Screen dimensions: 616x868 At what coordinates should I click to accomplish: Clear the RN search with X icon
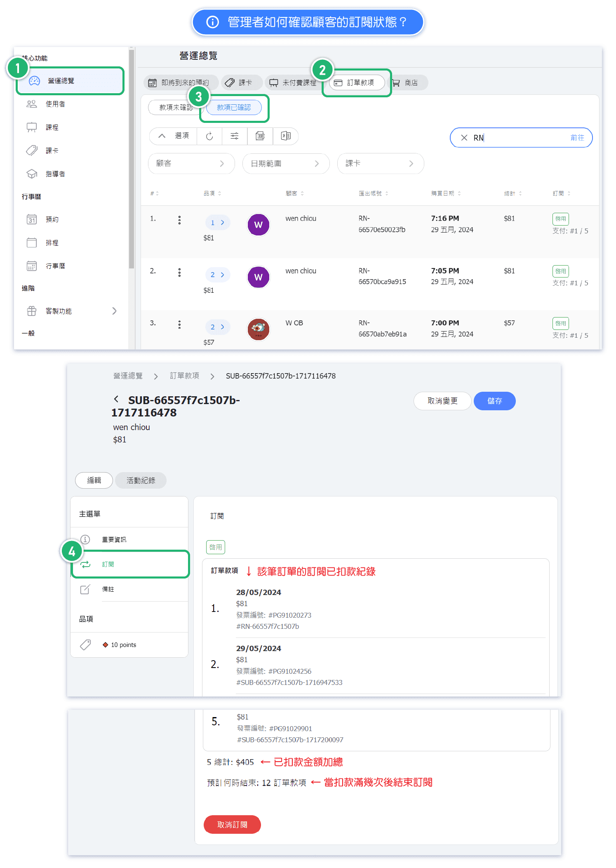coord(464,138)
